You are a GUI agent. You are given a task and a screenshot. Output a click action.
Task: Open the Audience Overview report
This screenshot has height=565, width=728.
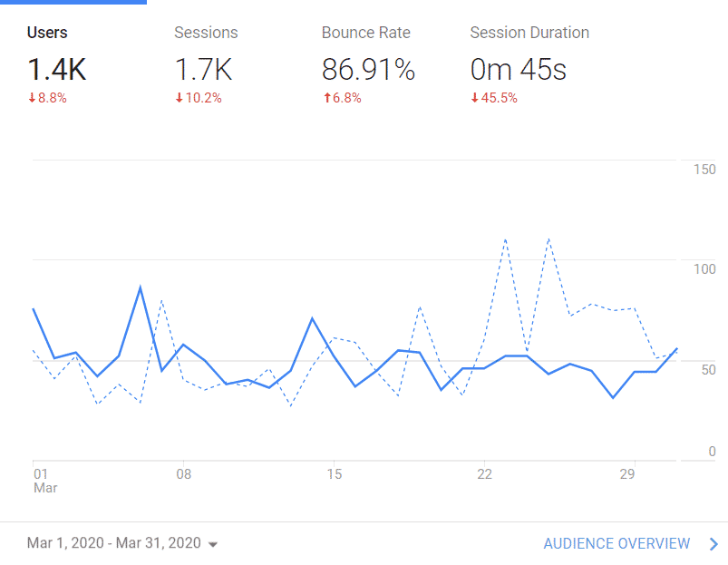coord(616,543)
